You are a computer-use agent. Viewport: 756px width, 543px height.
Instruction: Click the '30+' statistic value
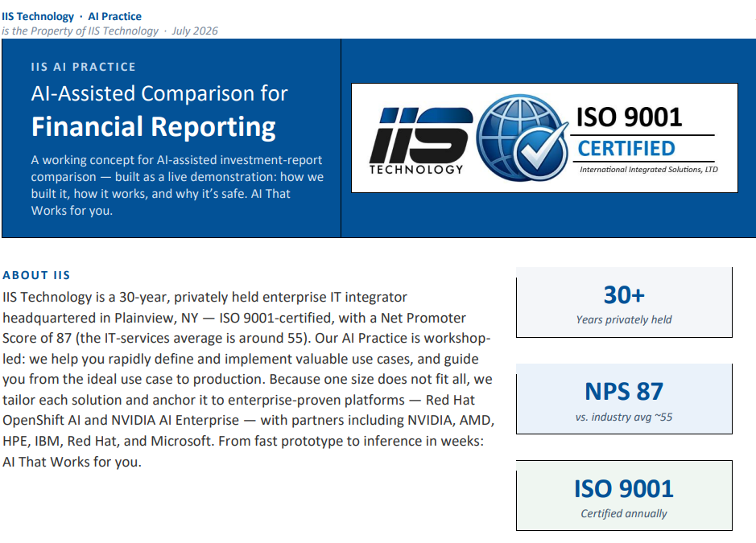tap(624, 295)
